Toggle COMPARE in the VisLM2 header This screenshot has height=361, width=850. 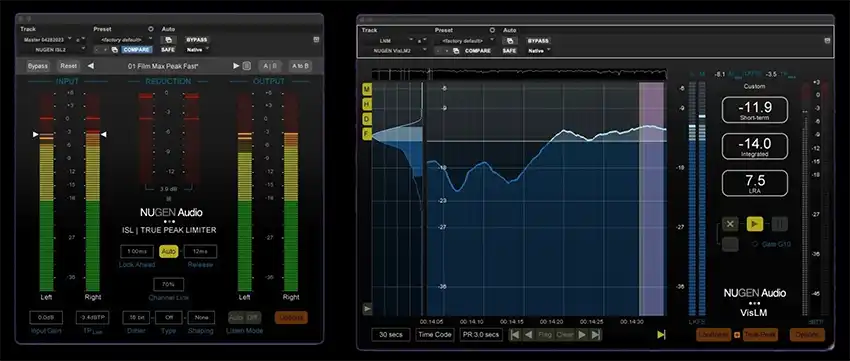tap(478, 50)
